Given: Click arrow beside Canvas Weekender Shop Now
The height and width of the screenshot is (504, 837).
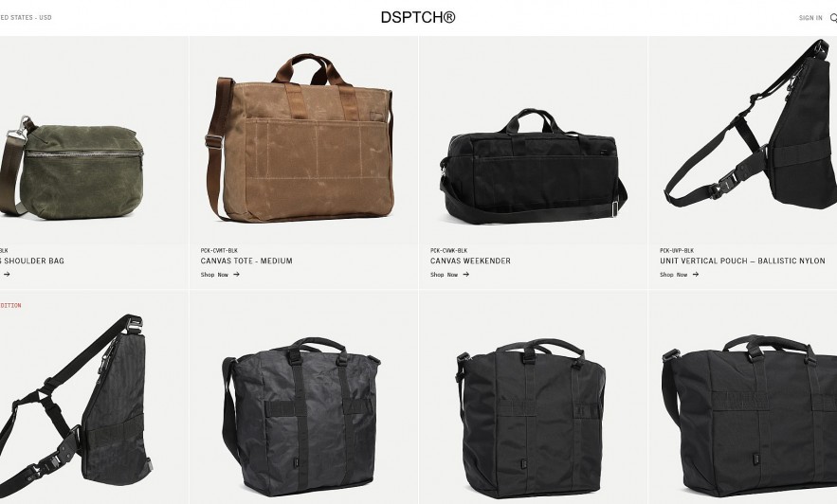Looking at the screenshot, I should click(466, 275).
